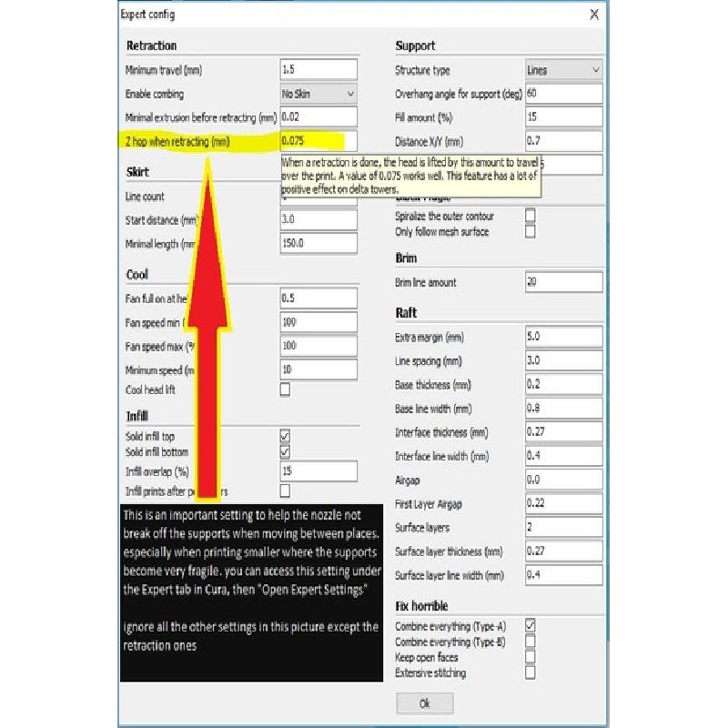The image size is (728, 728).
Task: Click the Z hop when retracting label
Action: click(177, 142)
